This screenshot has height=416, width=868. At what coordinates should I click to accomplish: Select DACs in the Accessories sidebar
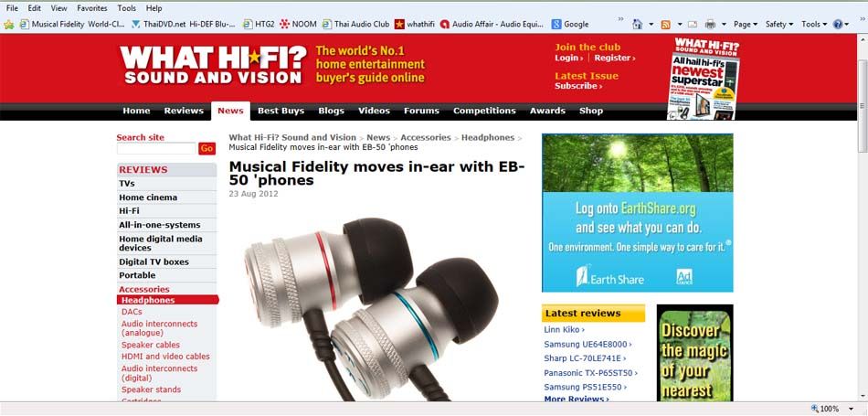point(132,312)
